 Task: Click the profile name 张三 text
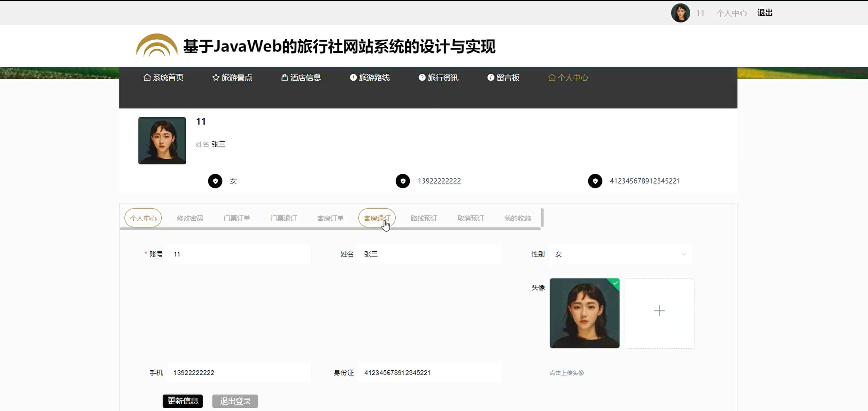pyautogui.click(x=218, y=144)
